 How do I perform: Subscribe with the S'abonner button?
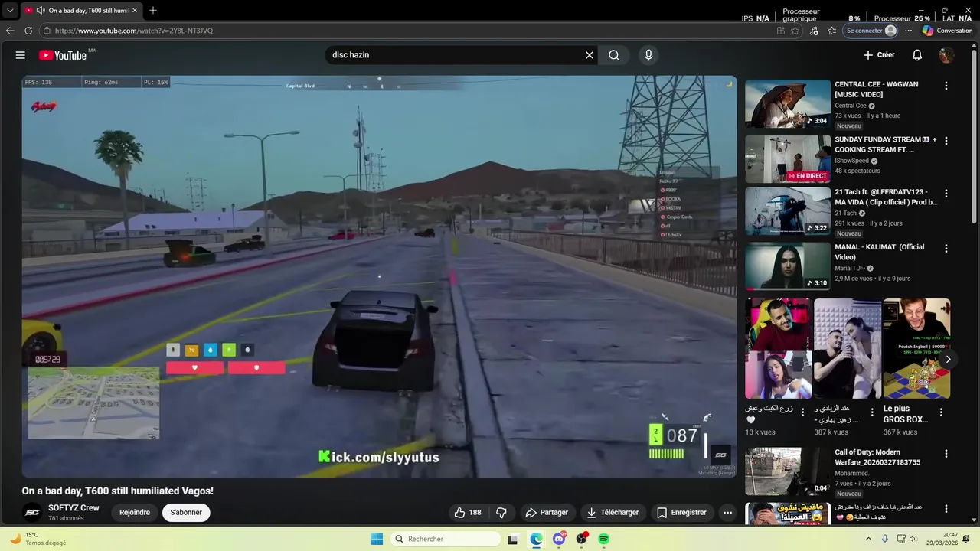pyautogui.click(x=186, y=513)
